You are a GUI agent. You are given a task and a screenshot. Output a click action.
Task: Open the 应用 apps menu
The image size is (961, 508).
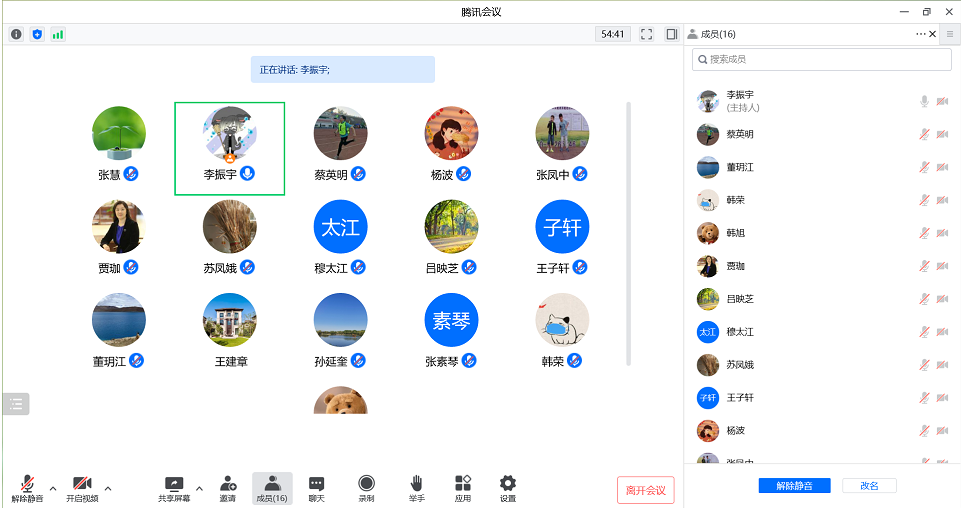[462, 488]
